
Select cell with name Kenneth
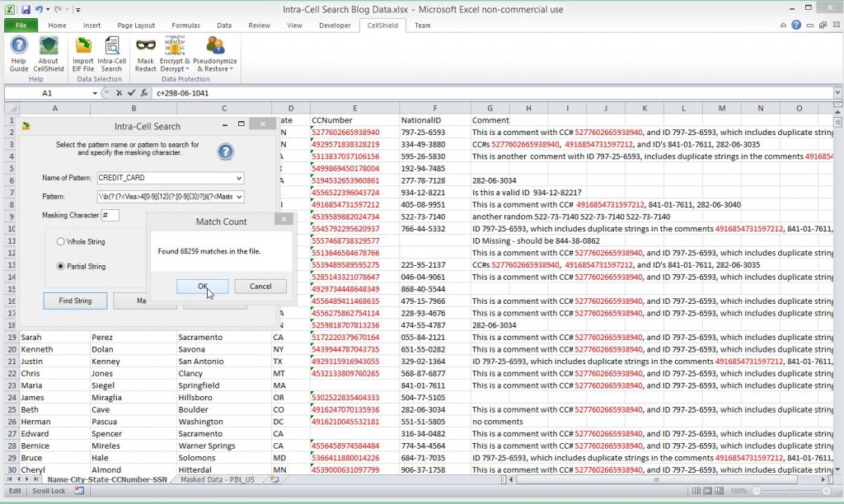54,349
